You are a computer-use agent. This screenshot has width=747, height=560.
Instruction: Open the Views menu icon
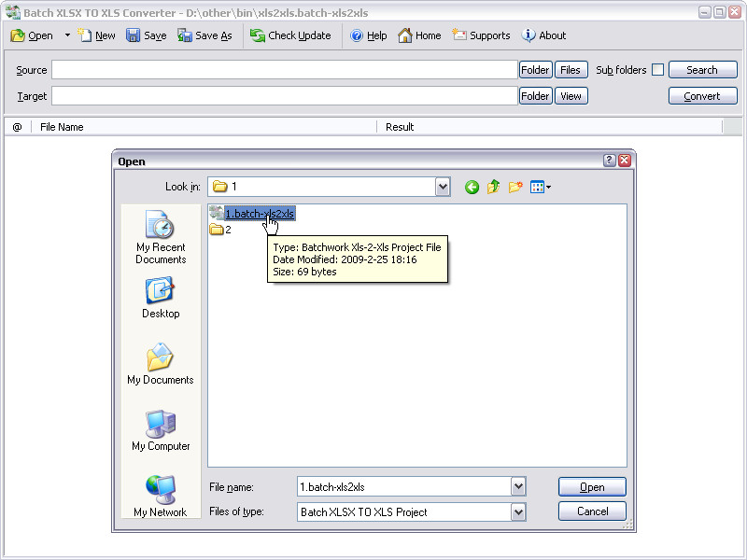click(x=541, y=188)
